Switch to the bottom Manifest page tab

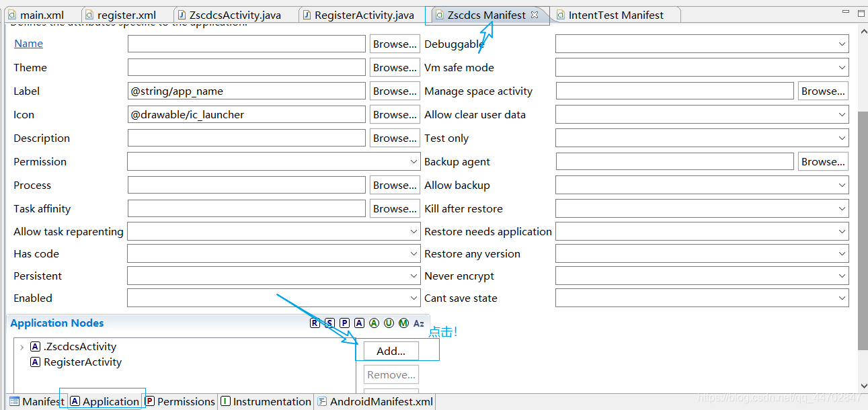click(37, 401)
